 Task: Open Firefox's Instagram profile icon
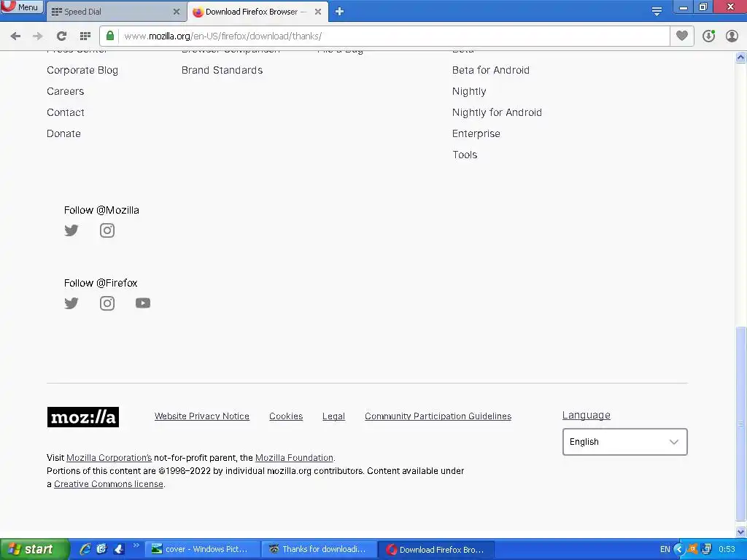point(107,303)
